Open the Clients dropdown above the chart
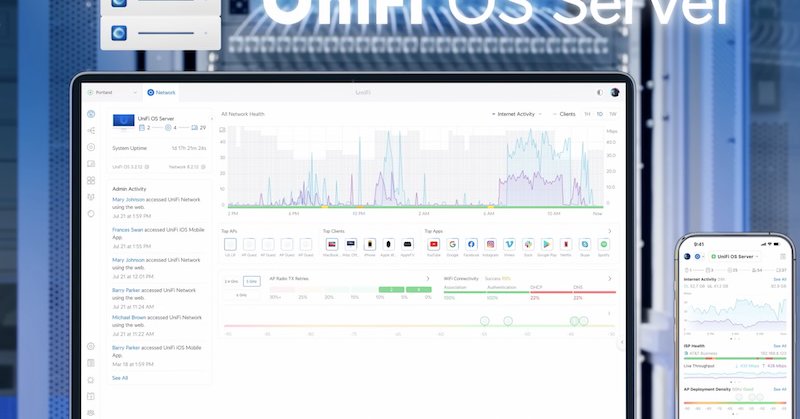The height and width of the screenshot is (419, 800). tap(564, 114)
